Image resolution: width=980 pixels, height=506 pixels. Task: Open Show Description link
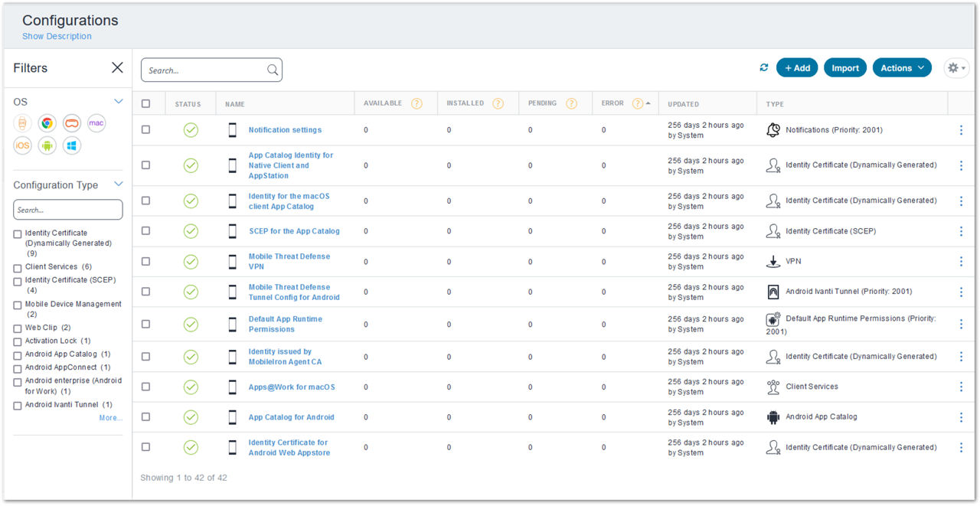coord(57,36)
